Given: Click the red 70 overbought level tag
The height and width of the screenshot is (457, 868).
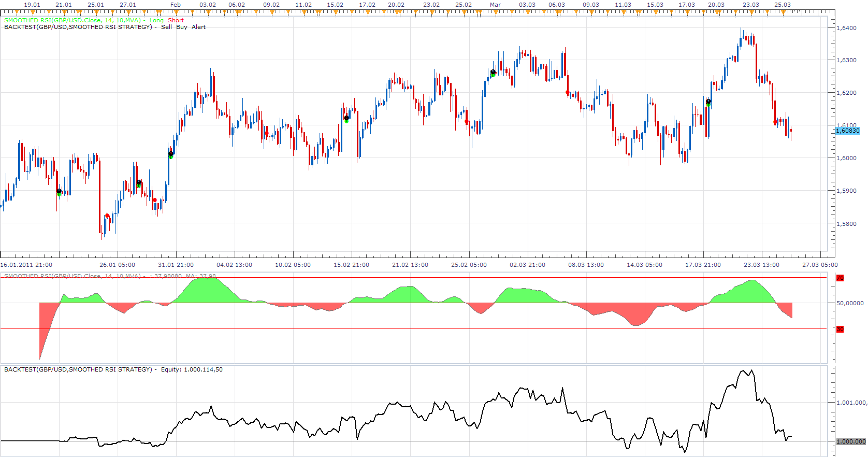Looking at the screenshot, I should coord(840,278).
